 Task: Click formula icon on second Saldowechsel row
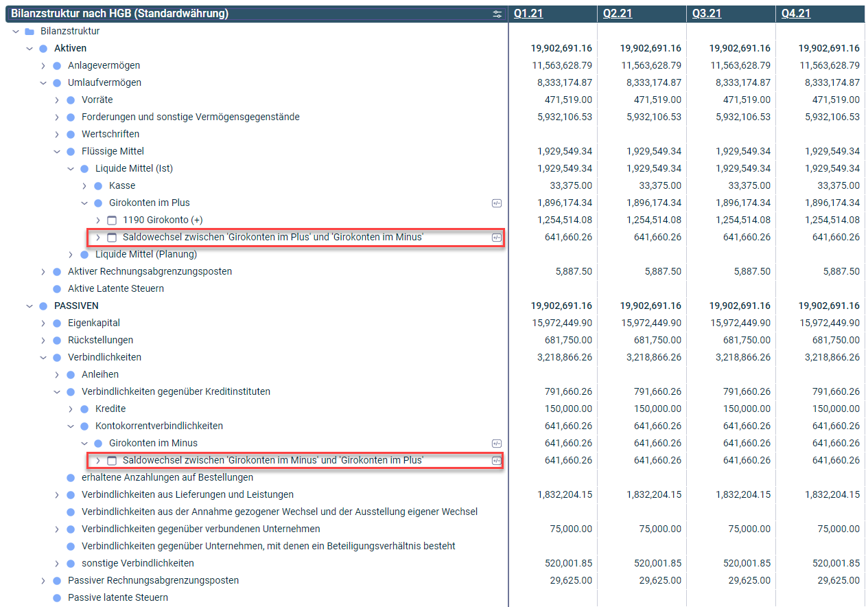tap(497, 460)
